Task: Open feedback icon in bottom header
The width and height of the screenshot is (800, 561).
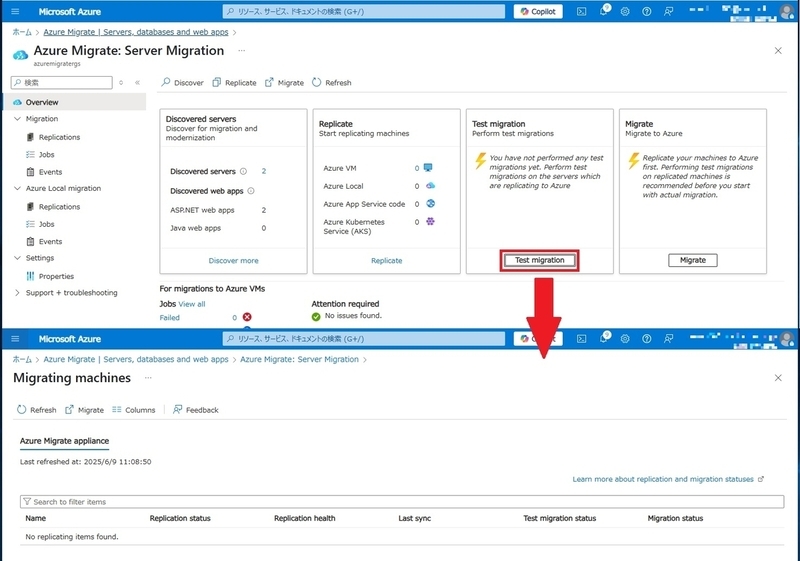Action: point(668,339)
